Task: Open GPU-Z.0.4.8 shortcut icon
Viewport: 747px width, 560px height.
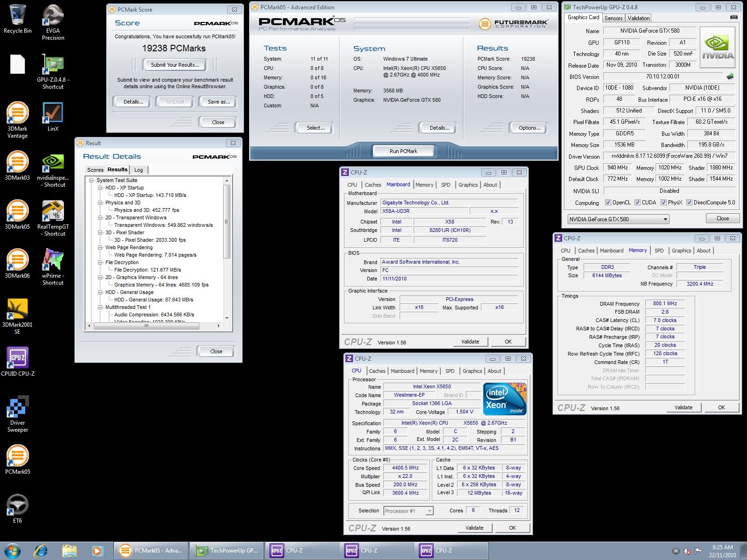Action: click(x=53, y=71)
